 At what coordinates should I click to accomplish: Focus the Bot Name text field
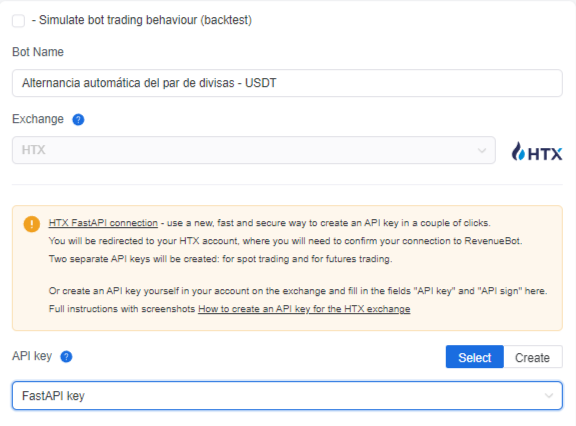coord(287,83)
